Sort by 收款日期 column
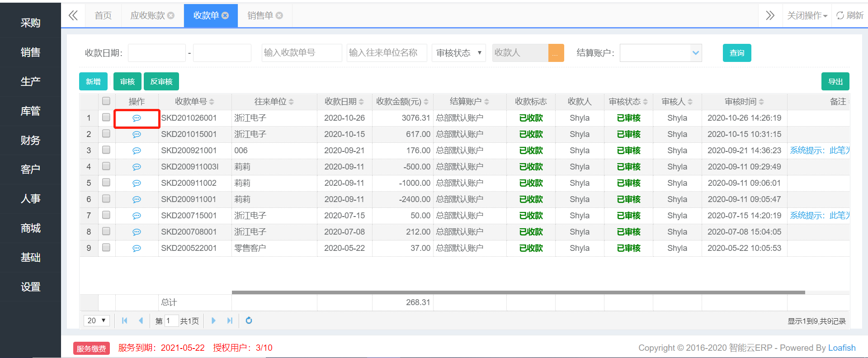Viewport: 868px width, 358px height. point(344,102)
